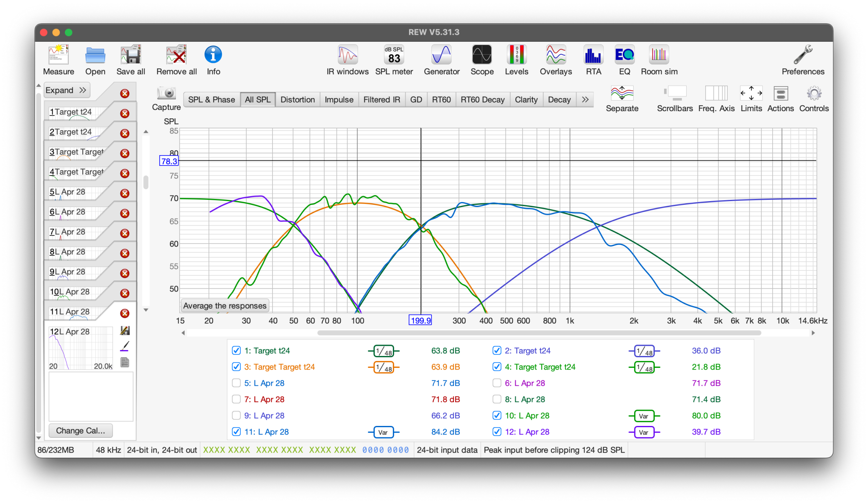
Task: Open smoothing 1/48 selector for trace 4
Action: (x=644, y=367)
